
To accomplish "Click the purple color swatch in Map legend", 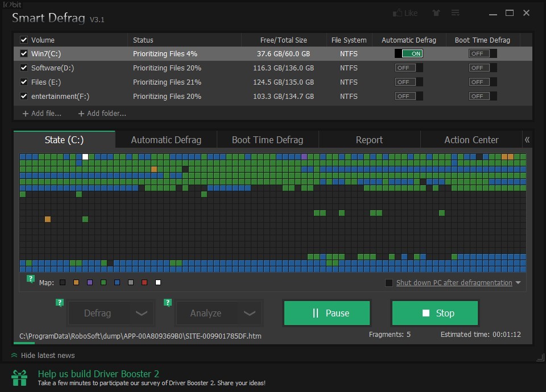I will pyautogui.click(x=90, y=282).
